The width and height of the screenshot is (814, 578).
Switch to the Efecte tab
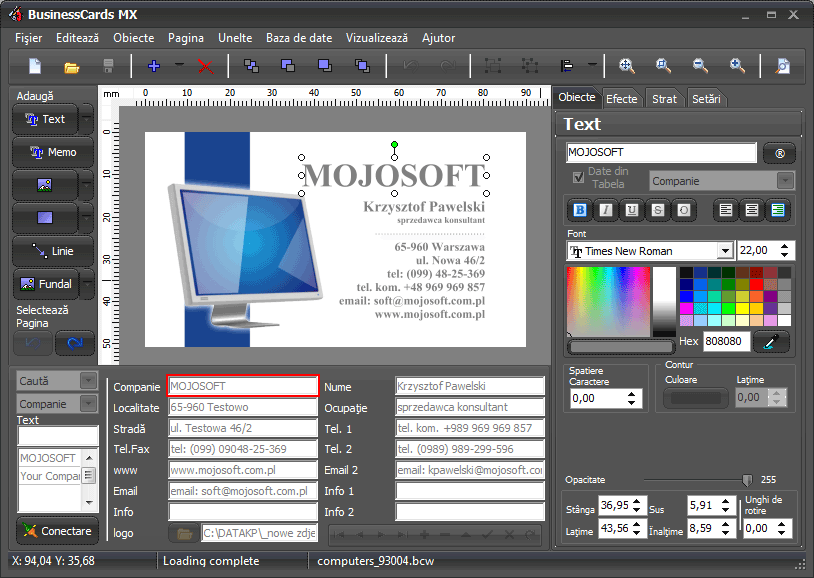(x=621, y=99)
